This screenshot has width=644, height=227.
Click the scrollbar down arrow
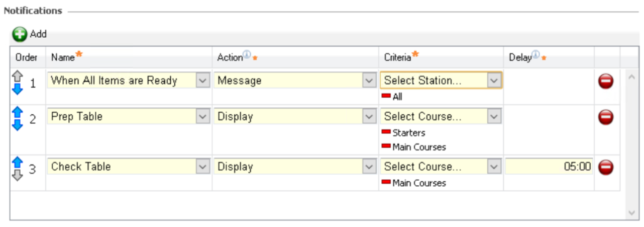point(632,213)
